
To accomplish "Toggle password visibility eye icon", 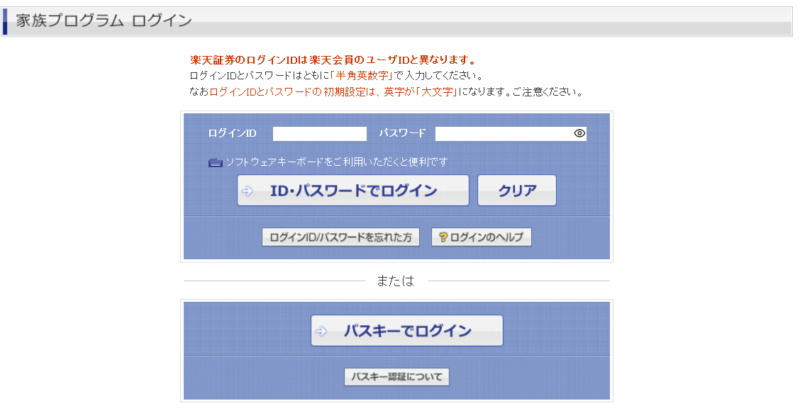I will 579,133.
